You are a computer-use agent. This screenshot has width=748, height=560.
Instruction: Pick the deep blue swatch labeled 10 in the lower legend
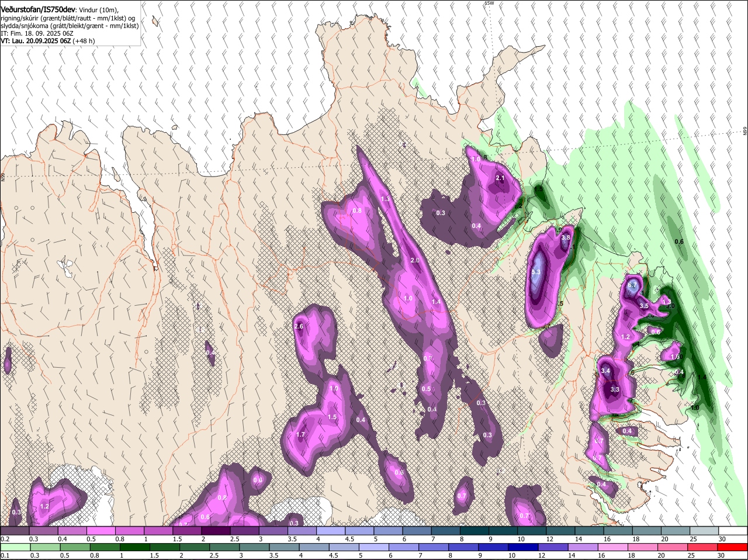click(524, 548)
